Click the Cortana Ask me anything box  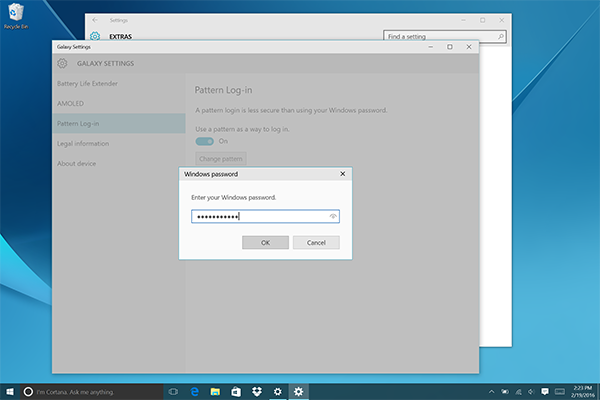point(91,392)
